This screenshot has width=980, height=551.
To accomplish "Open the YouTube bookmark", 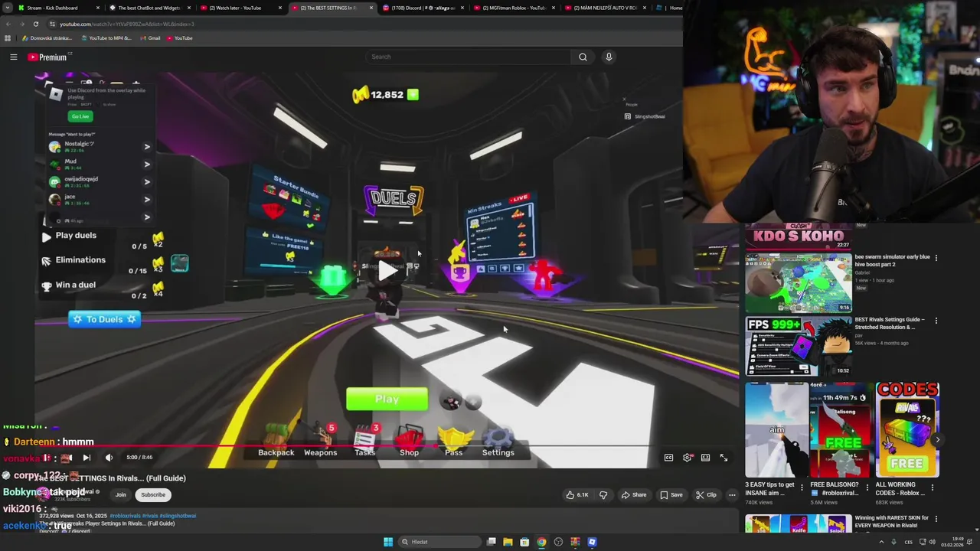I will 180,38.
